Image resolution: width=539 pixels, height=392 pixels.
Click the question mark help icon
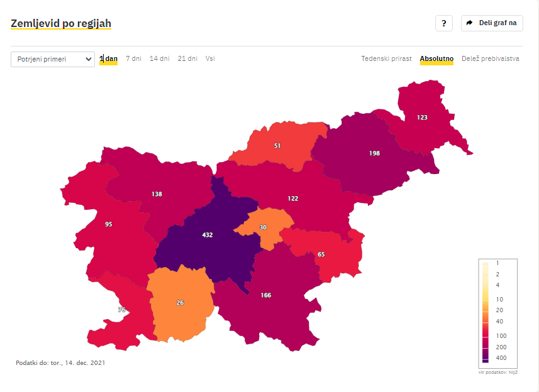pyautogui.click(x=444, y=23)
